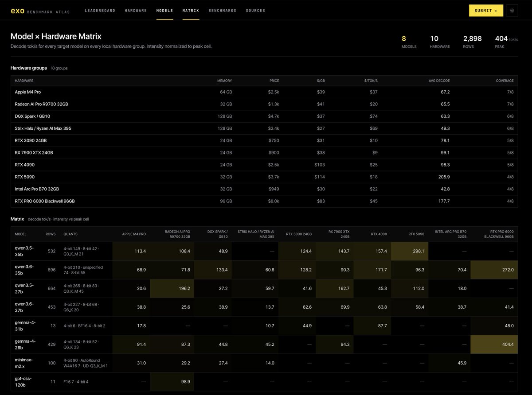Image resolution: width=532 pixels, height=395 pixels.
Task: Click the Submit button
Action: click(x=486, y=11)
